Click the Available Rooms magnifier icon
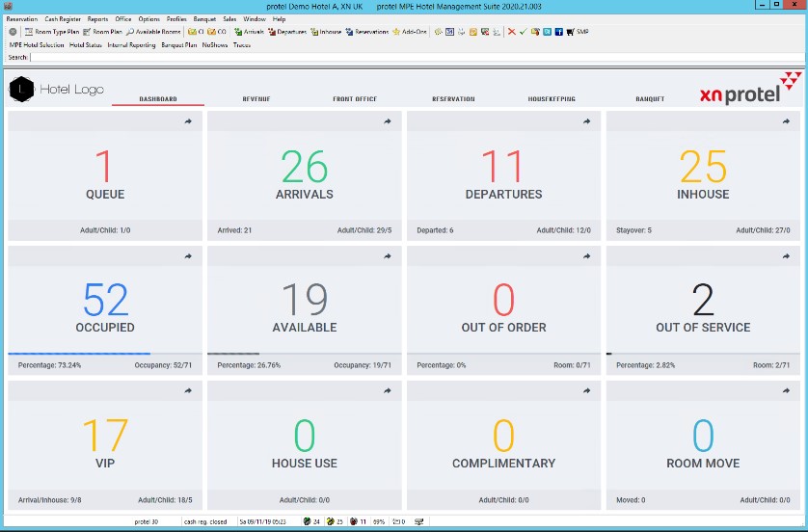808x532 pixels. (x=130, y=32)
